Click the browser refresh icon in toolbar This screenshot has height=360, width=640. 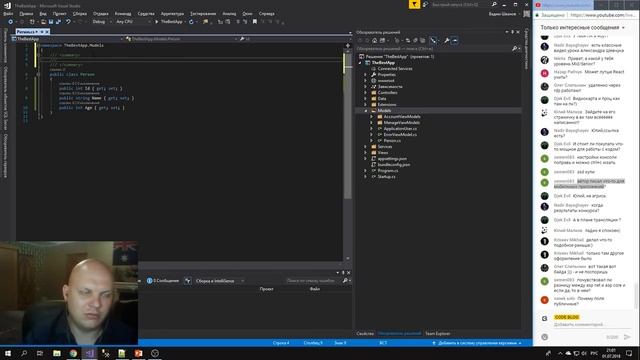pyautogui.click(x=191, y=22)
